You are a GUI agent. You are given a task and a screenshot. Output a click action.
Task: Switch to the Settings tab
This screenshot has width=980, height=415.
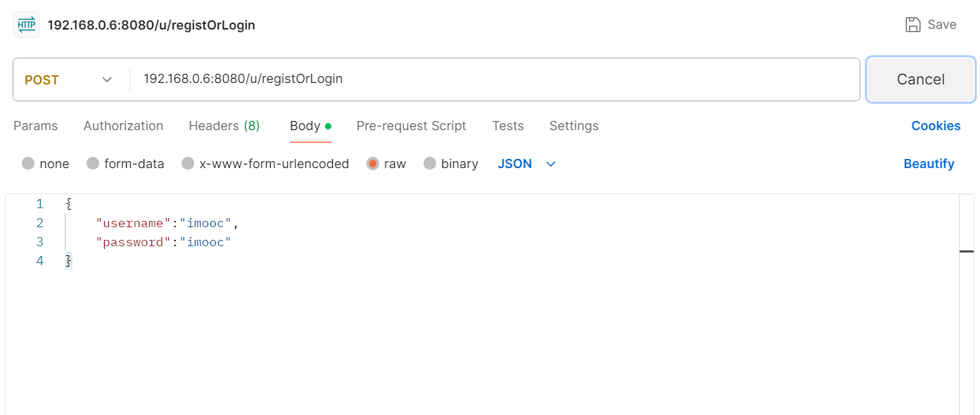pos(574,126)
